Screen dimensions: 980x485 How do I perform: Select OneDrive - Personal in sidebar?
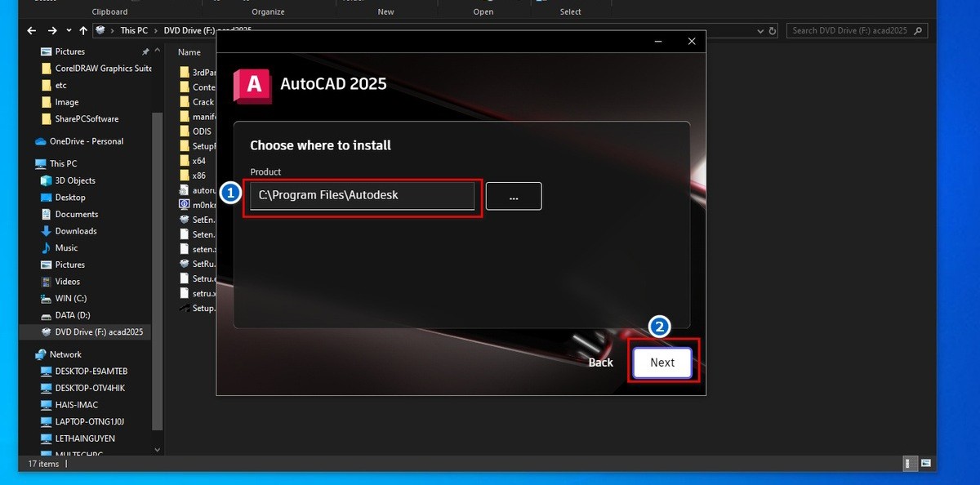point(87,141)
